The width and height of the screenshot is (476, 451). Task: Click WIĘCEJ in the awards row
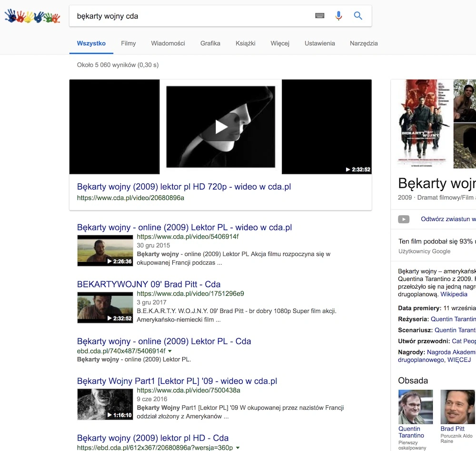coord(459,360)
